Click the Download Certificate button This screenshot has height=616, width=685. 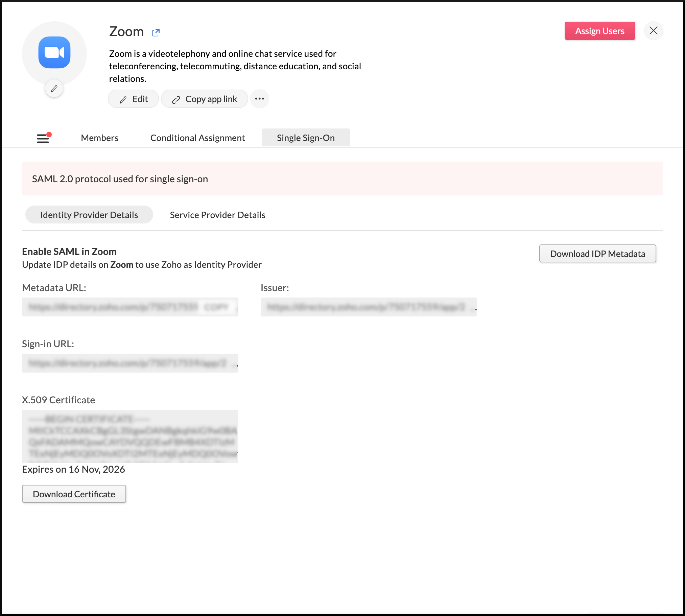coord(74,494)
